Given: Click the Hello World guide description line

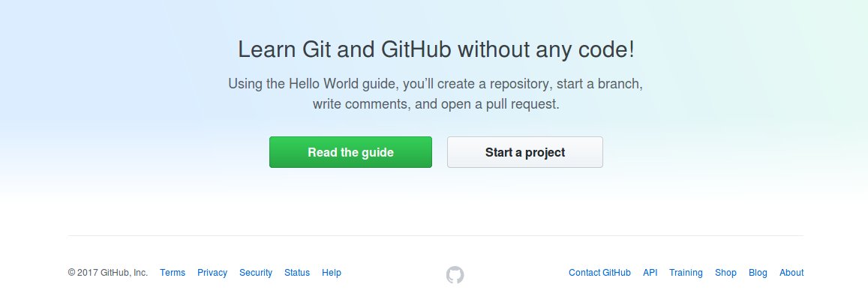Looking at the screenshot, I should [x=436, y=85].
